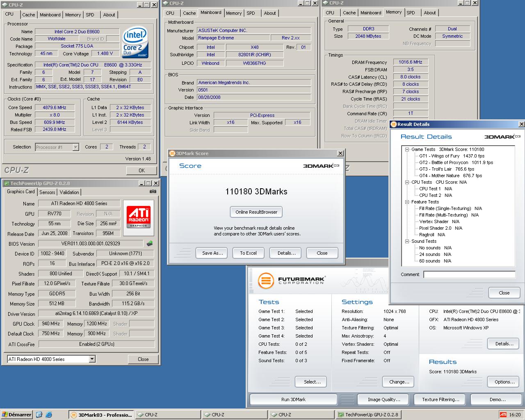Click the Image Quality button
Viewport: 525px width, 420px height.
[x=384, y=399]
